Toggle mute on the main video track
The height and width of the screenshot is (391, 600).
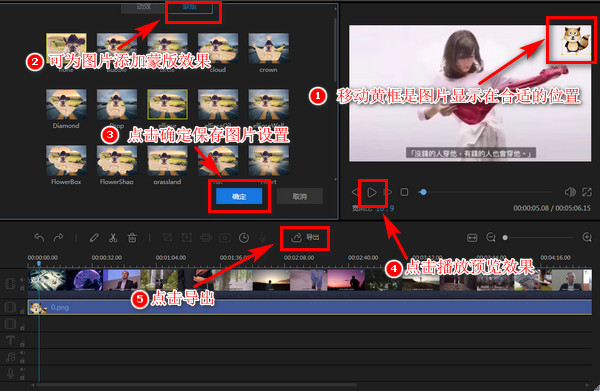(22, 280)
